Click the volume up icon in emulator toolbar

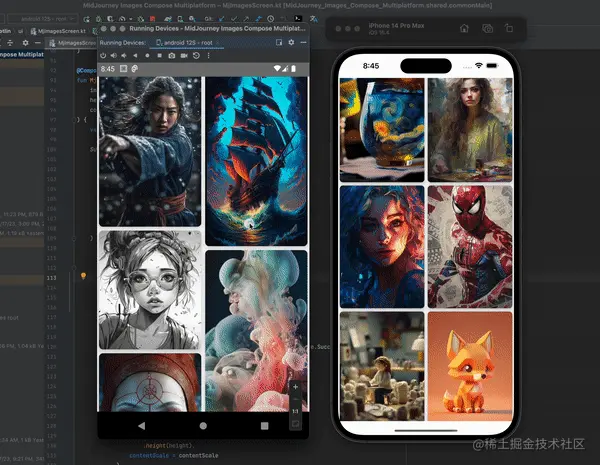point(114,55)
